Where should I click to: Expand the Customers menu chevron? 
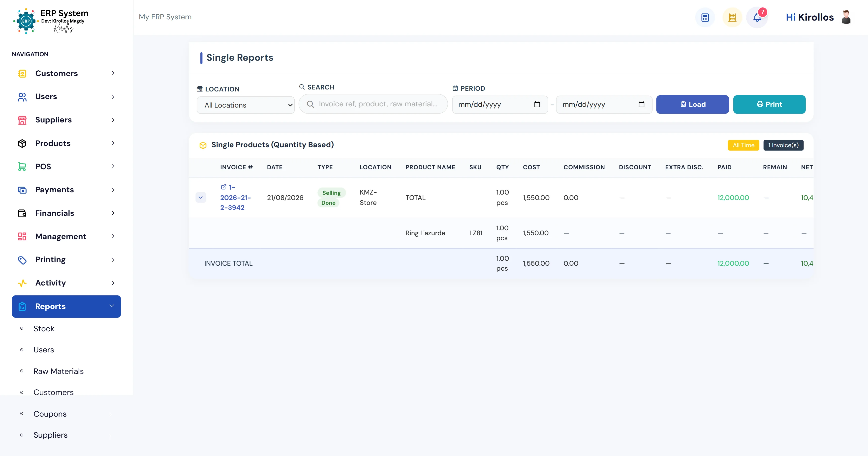pos(113,73)
